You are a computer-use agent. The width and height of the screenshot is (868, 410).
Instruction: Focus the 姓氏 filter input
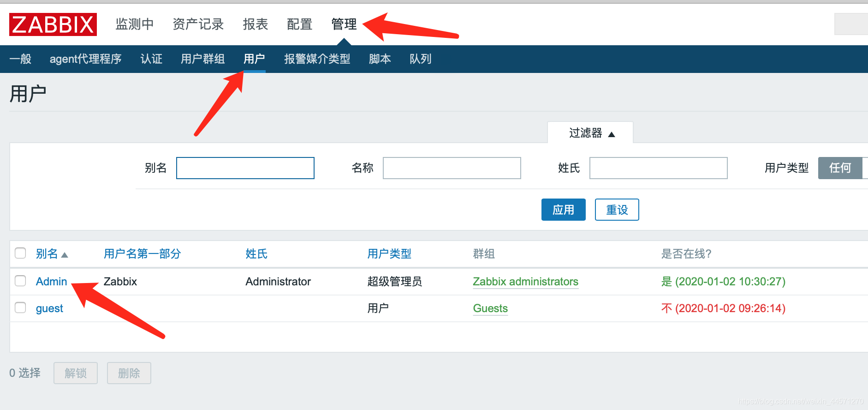(659, 168)
